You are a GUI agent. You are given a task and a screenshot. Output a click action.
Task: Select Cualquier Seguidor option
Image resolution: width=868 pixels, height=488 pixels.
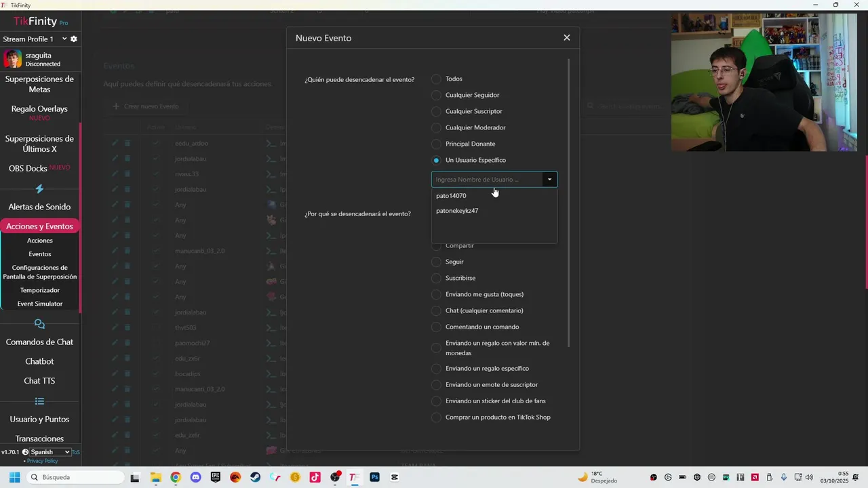436,96
